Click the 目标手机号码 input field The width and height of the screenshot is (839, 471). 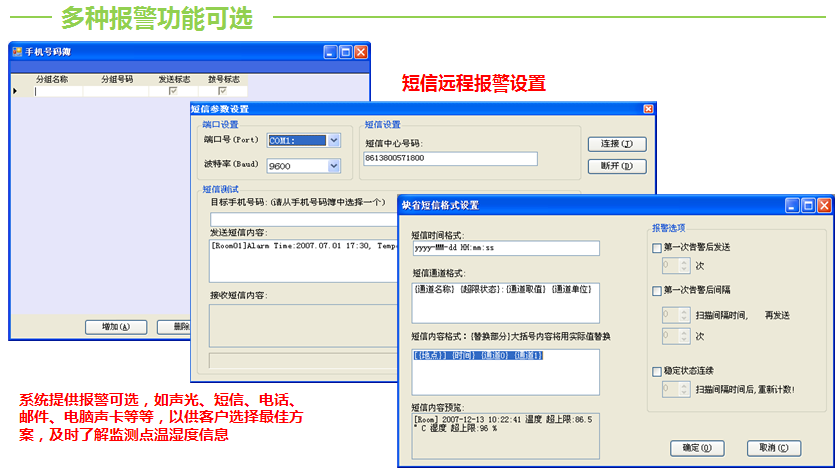coord(304,219)
